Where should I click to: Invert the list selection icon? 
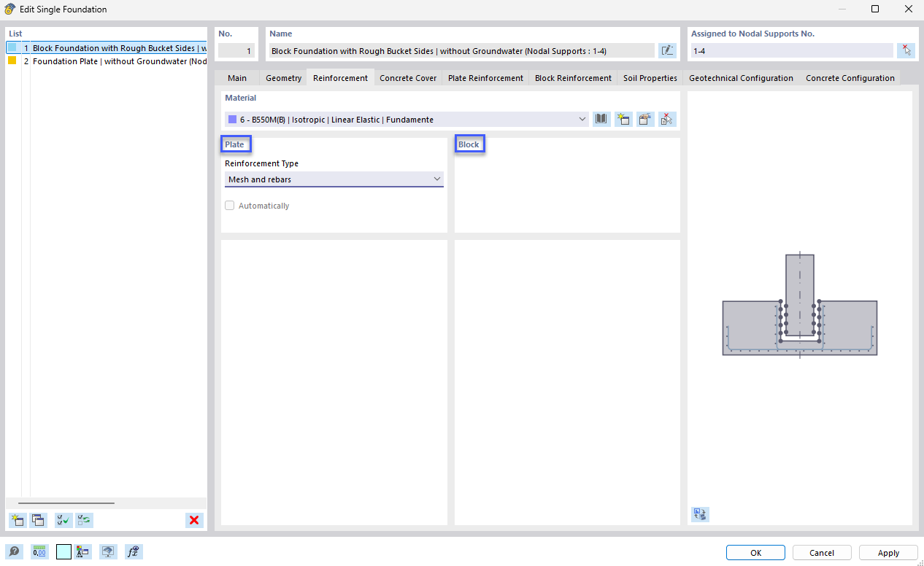85,520
